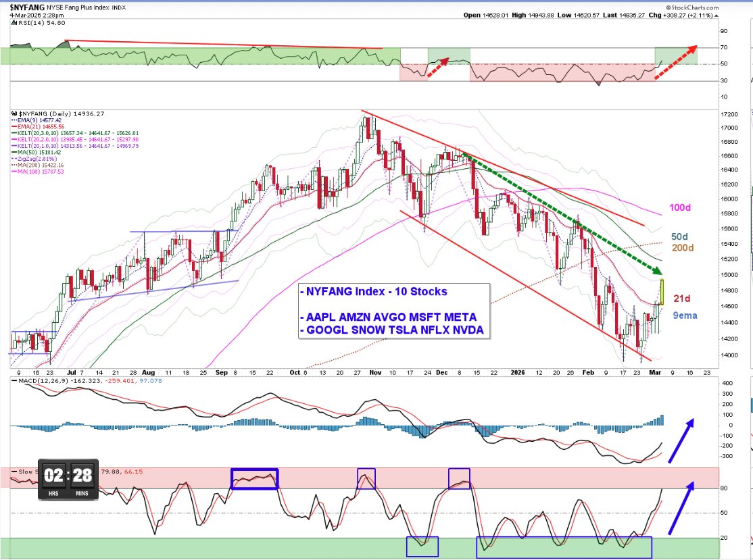Click the MACD histogram value 97.078
The width and height of the screenshot is (753, 560).
(x=150, y=380)
